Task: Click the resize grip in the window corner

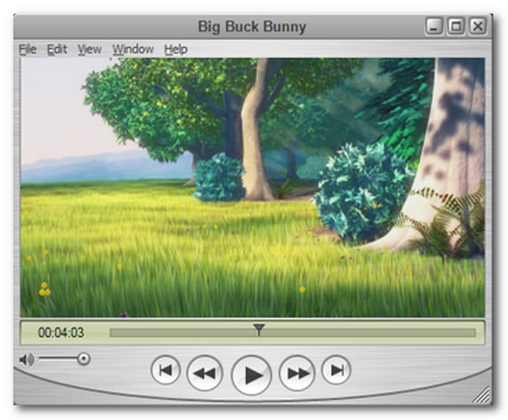Action: tap(482, 395)
